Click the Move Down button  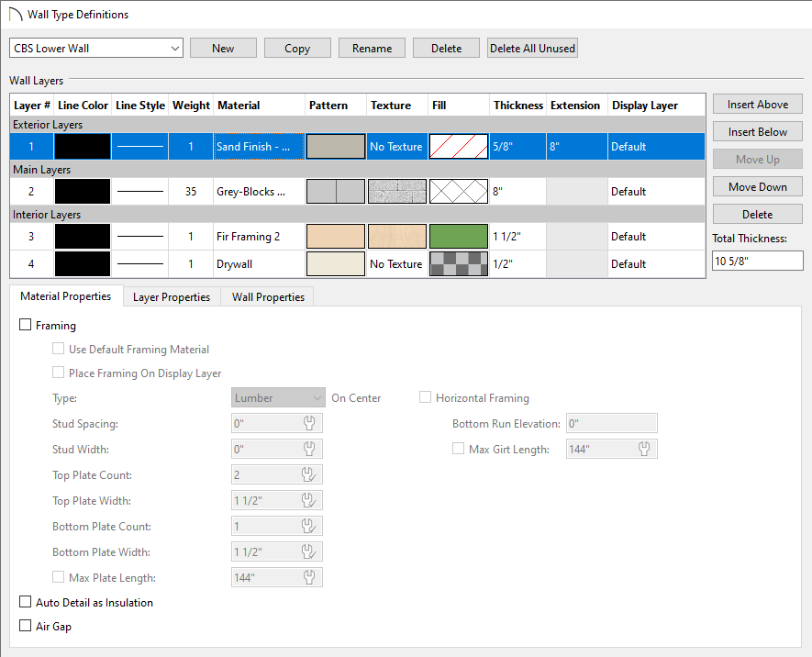[x=758, y=186]
